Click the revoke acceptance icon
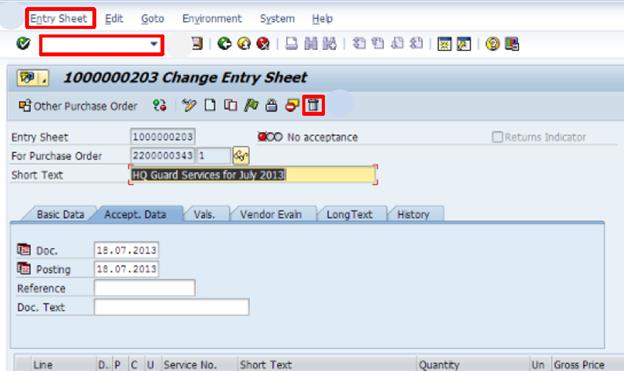The height and width of the screenshot is (371, 624). pyautogui.click(x=292, y=106)
